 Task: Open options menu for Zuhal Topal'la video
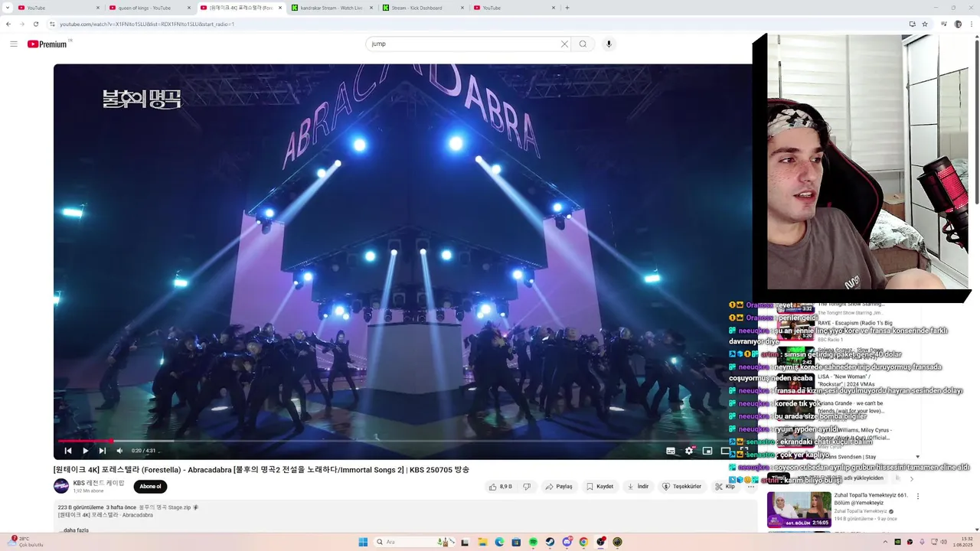tap(918, 496)
